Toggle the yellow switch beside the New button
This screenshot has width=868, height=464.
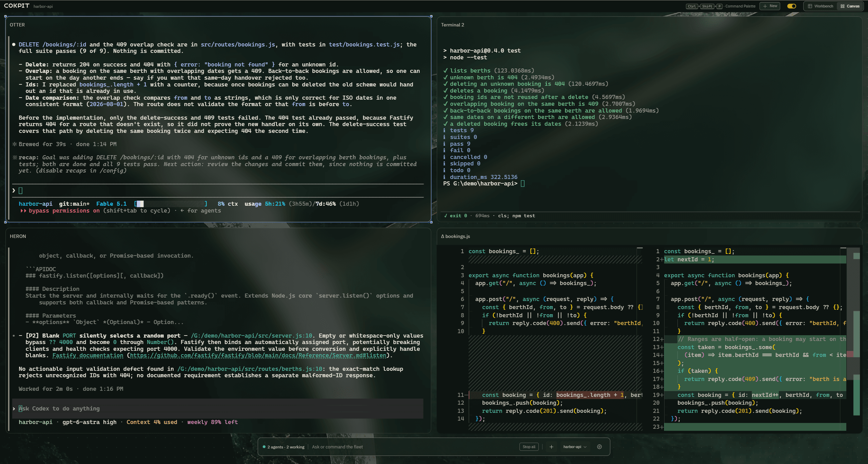(x=791, y=6)
